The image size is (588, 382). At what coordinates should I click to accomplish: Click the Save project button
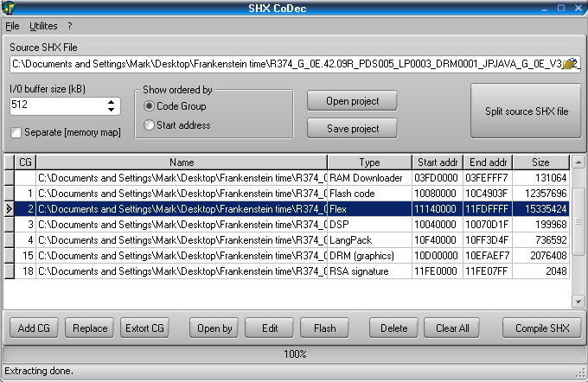[352, 129]
